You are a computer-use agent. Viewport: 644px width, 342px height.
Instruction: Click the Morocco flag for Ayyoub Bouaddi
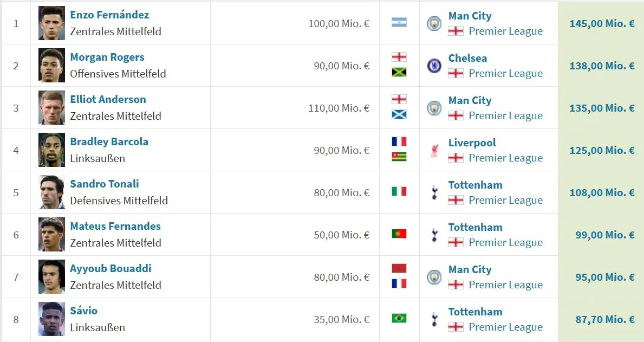pyautogui.click(x=399, y=268)
